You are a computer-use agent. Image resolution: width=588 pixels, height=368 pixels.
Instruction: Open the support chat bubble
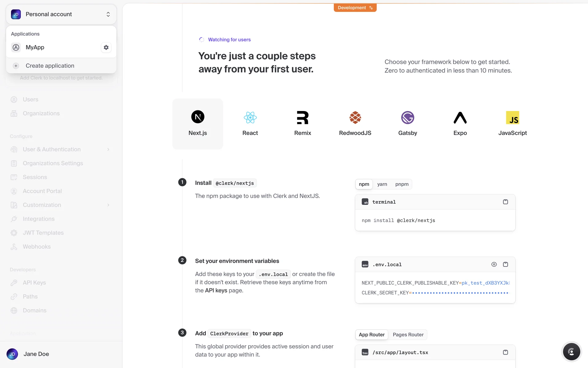(571, 352)
